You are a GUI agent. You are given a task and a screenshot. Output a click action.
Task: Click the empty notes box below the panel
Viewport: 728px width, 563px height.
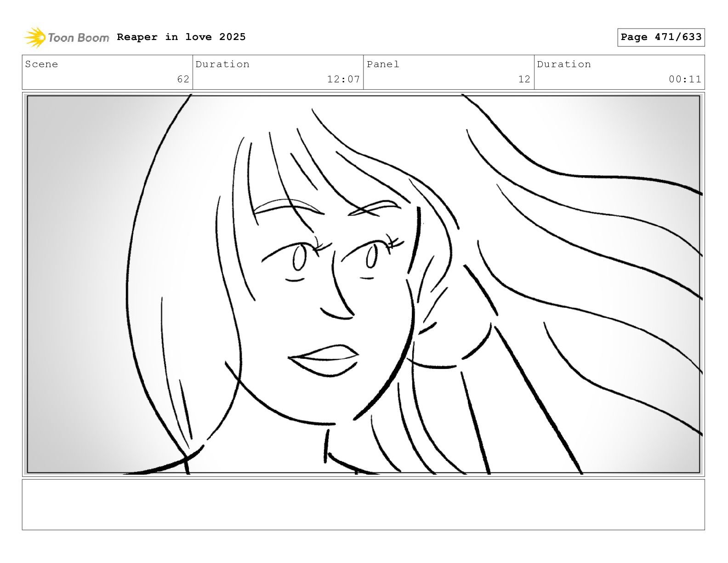tap(363, 505)
